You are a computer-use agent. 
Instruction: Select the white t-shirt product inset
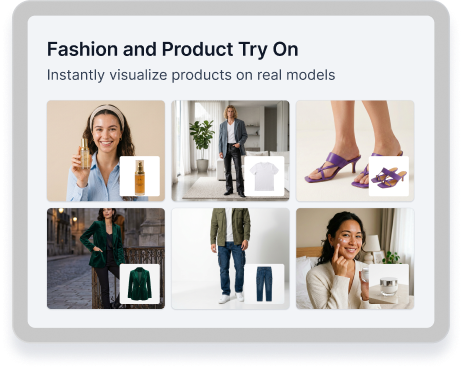(x=264, y=176)
